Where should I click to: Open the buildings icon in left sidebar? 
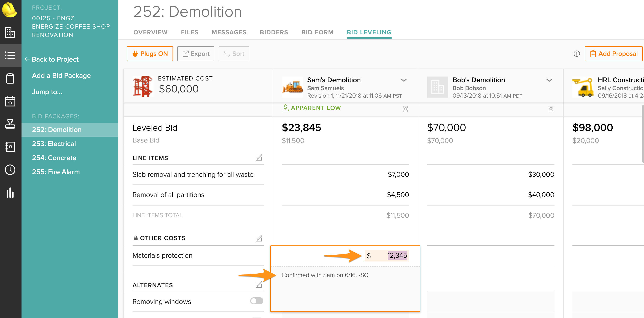click(x=10, y=33)
